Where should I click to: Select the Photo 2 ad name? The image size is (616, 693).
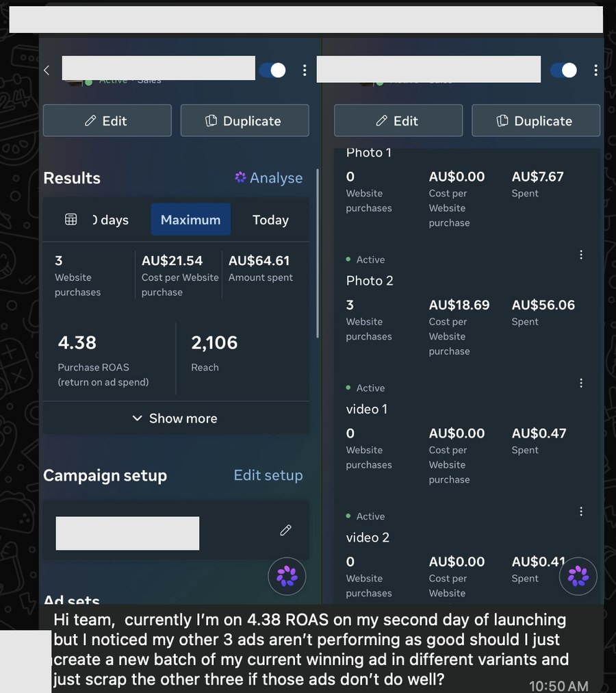[370, 281]
